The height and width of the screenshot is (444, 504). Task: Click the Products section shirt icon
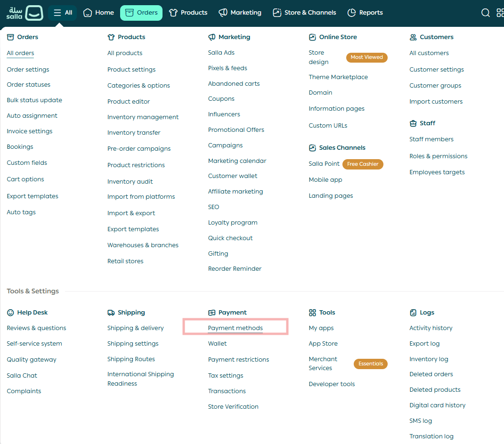111,37
